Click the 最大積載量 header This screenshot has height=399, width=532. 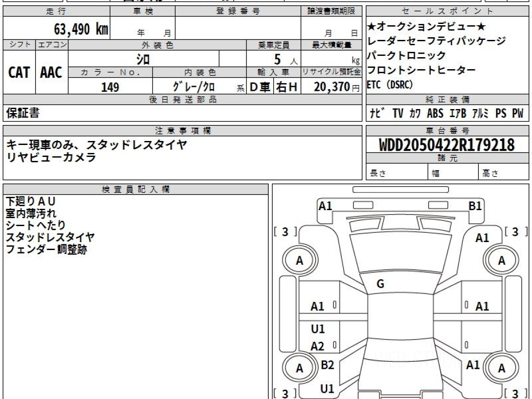pyautogui.click(x=331, y=45)
